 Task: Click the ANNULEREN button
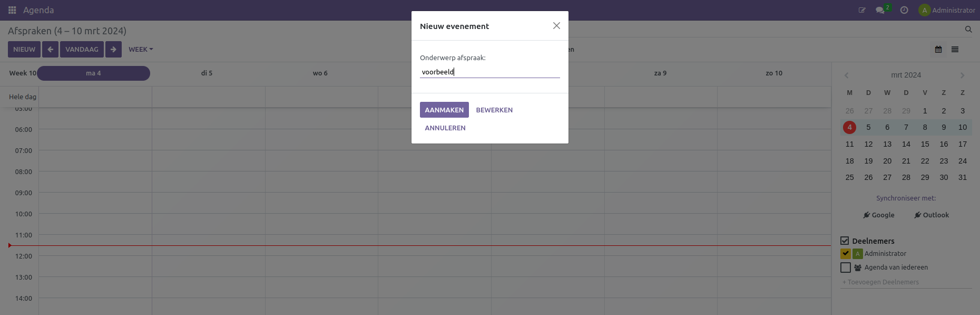pos(445,128)
